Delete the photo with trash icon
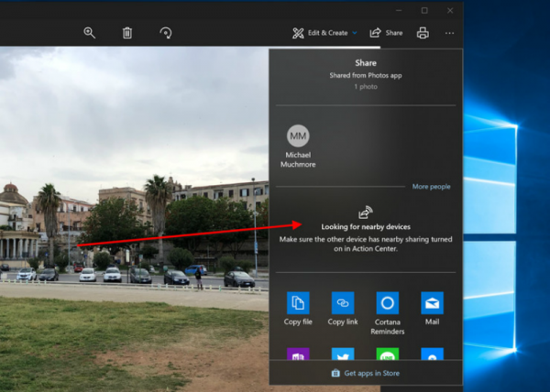550x392 pixels. tap(127, 33)
